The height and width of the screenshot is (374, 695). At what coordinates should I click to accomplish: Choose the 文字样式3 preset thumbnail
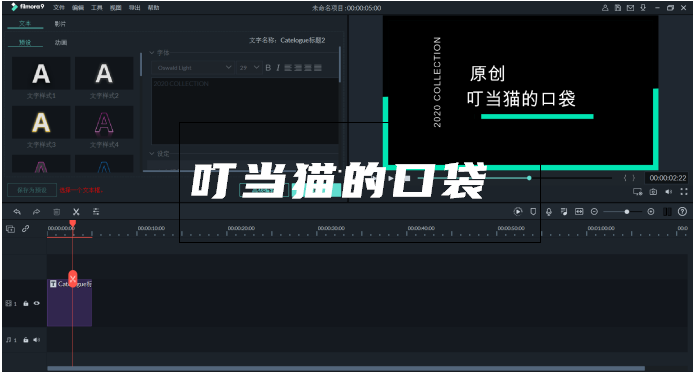(41, 123)
